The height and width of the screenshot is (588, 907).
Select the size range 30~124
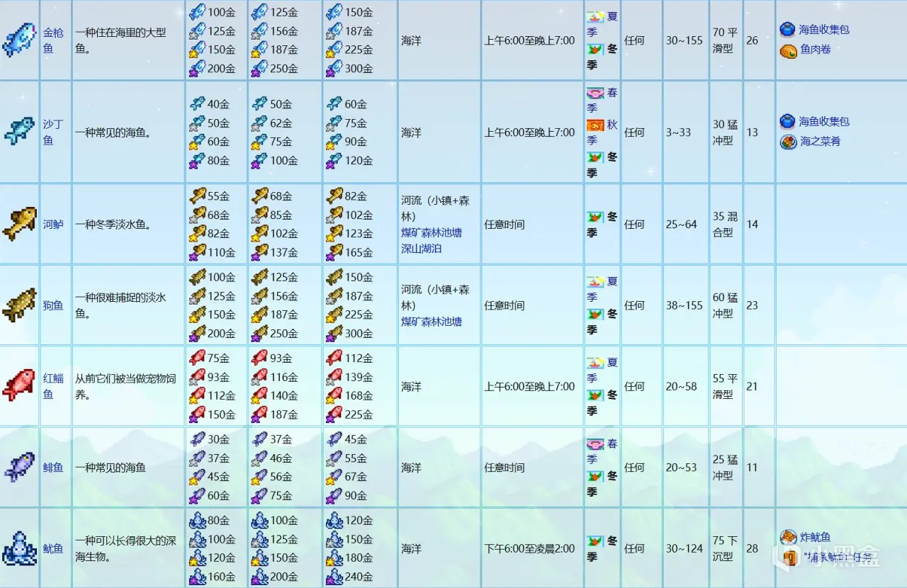click(684, 548)
